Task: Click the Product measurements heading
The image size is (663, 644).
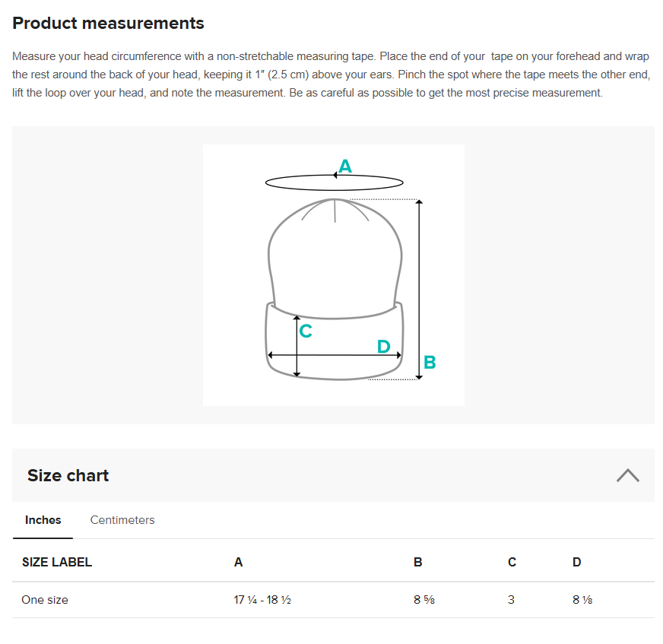Action: [108, 23]
